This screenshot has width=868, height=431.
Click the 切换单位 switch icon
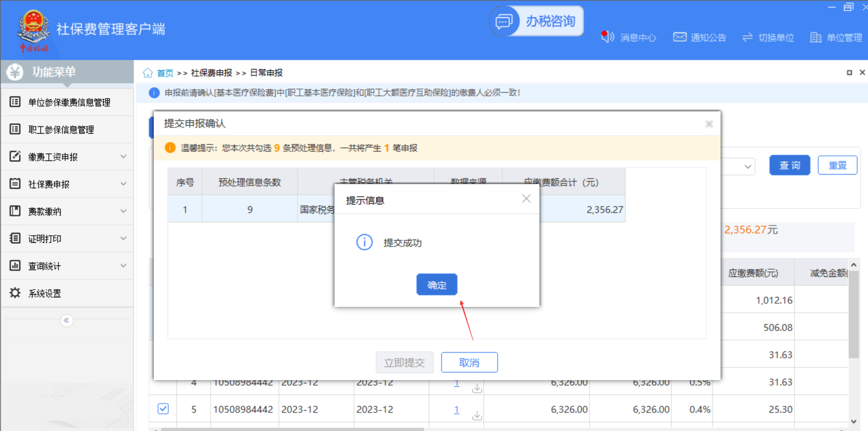pyautogui.click(x=747, y=37)
